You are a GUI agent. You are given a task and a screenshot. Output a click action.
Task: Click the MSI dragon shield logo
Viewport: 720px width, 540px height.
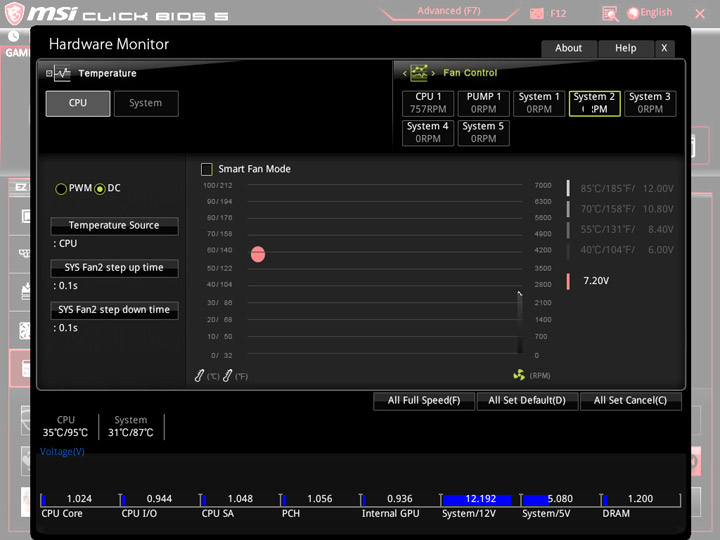point(14,12)
